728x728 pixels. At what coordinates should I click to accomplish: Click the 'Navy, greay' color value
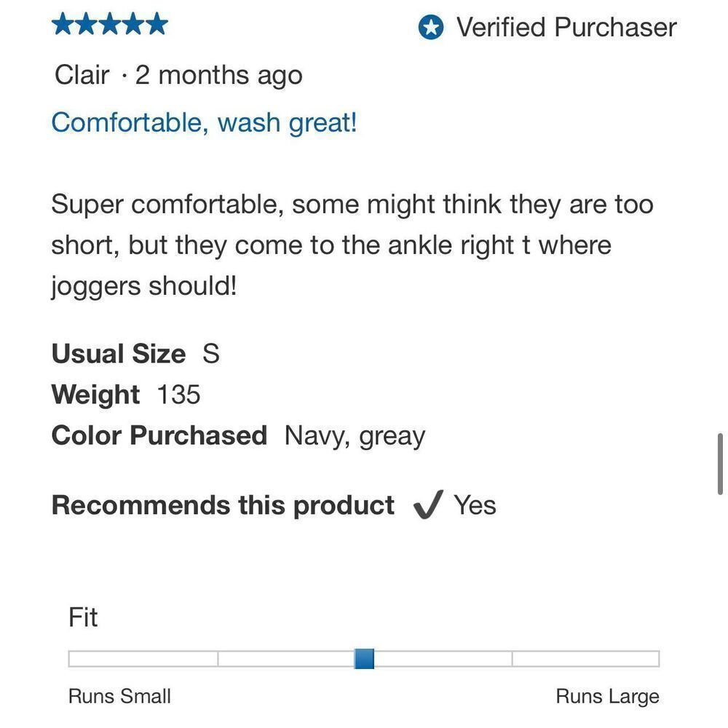click(355, 436)
